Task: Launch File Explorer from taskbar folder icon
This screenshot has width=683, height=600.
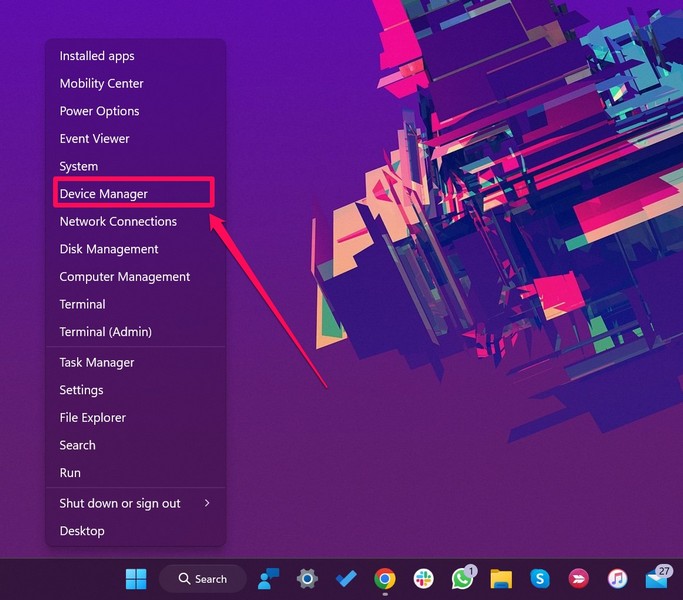Action: (x=501, y=578)
